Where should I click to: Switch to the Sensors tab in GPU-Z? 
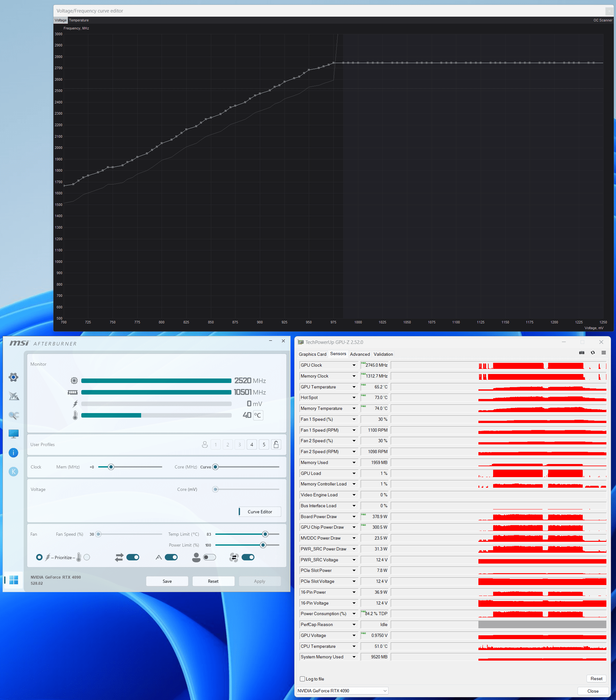(x=338, y=354)
